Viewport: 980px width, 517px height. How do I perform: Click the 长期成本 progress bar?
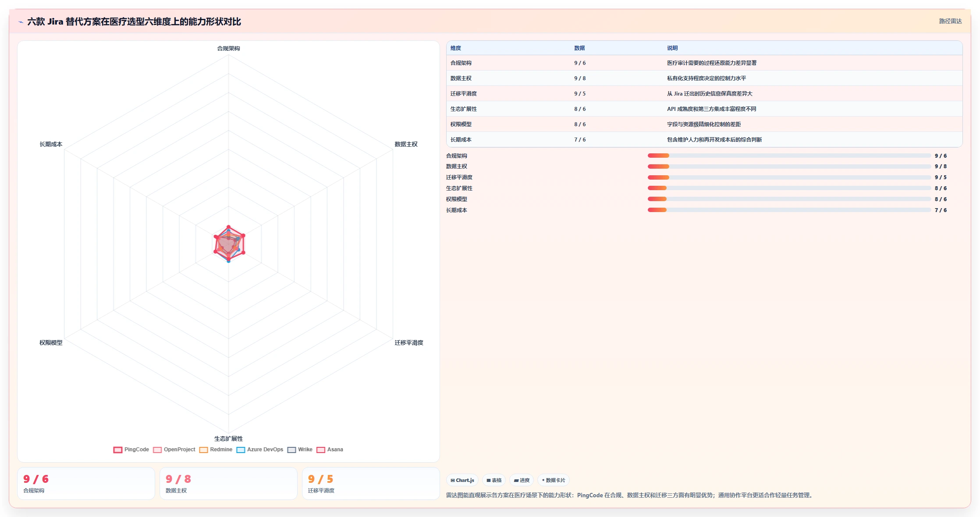[x=789, y=210]
